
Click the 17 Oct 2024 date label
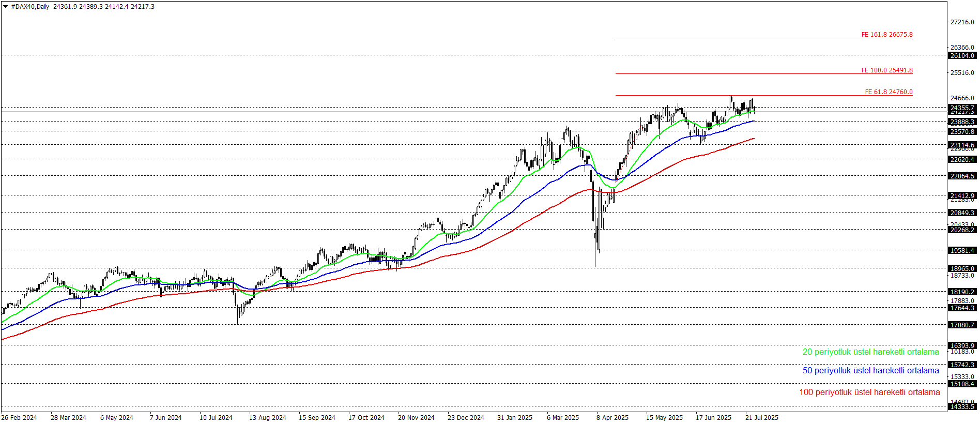pos(366,418)
